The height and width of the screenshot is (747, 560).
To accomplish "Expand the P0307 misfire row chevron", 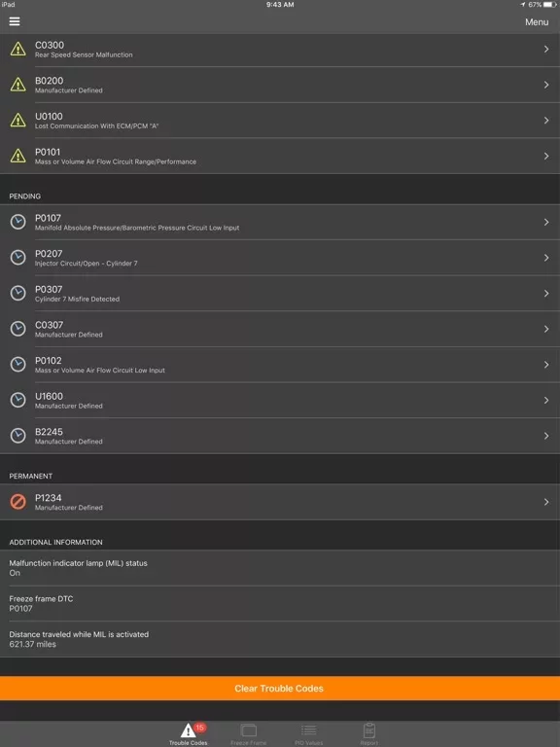I will click(x=546, y=294).
